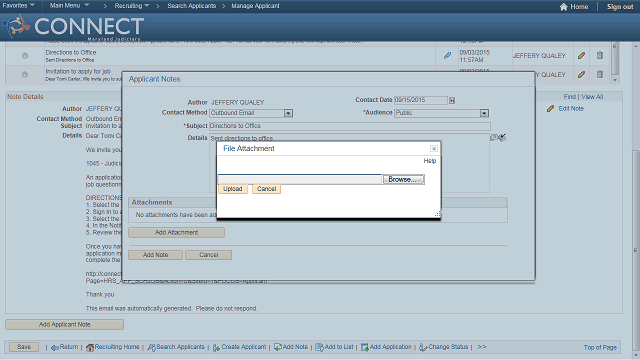
Task: Click the Change Status icon
Action: (423, 347)
